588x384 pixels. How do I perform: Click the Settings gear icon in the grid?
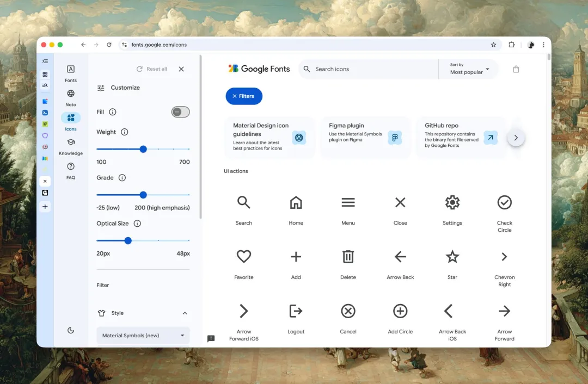coord(452,203)
